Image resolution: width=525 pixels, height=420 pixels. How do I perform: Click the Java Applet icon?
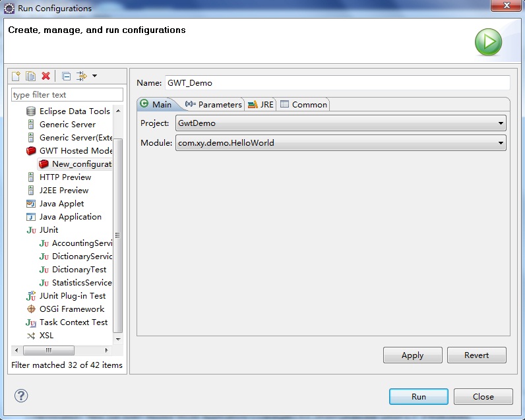click(31, 204)
